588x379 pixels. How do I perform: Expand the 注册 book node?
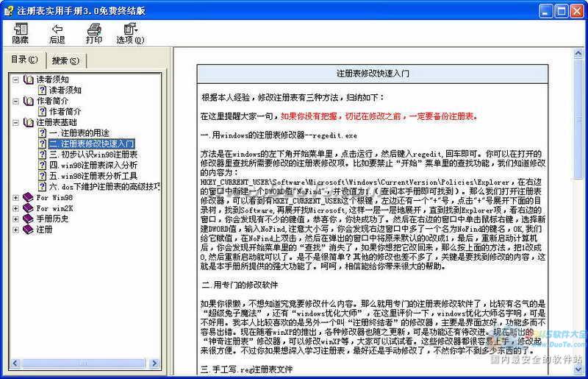(15, 230)
